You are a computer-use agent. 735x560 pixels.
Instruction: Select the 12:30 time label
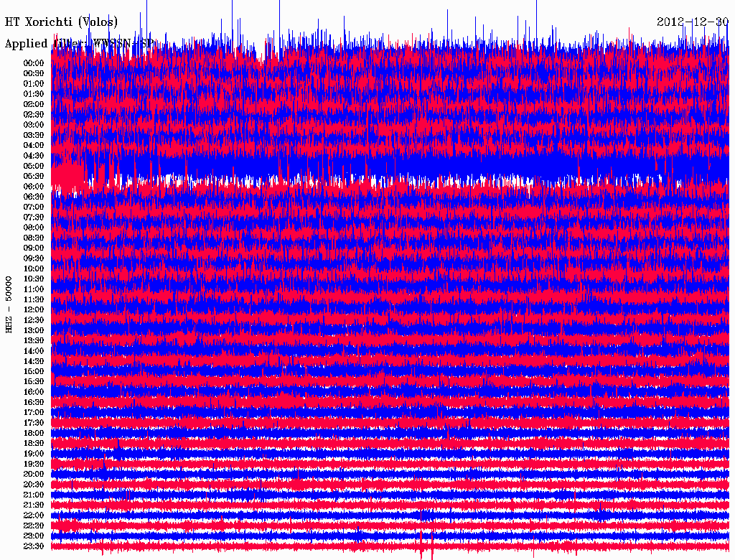[34, 320]
